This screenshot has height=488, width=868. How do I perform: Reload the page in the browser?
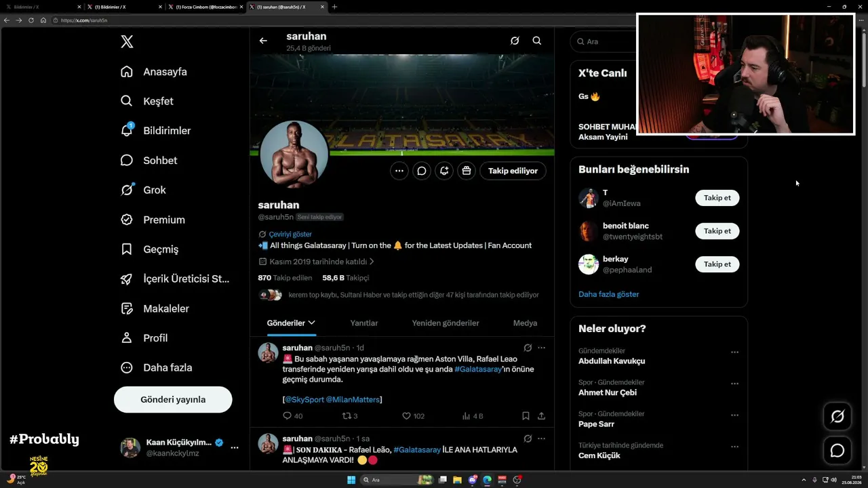pos(31,20)
